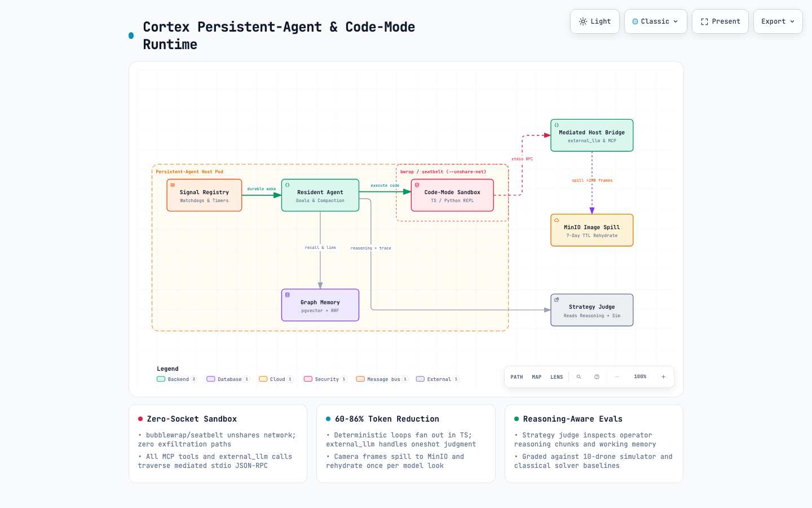Toggle LENS mode in diagram toolbar
The image size is (812, 508).
point(557,377)
